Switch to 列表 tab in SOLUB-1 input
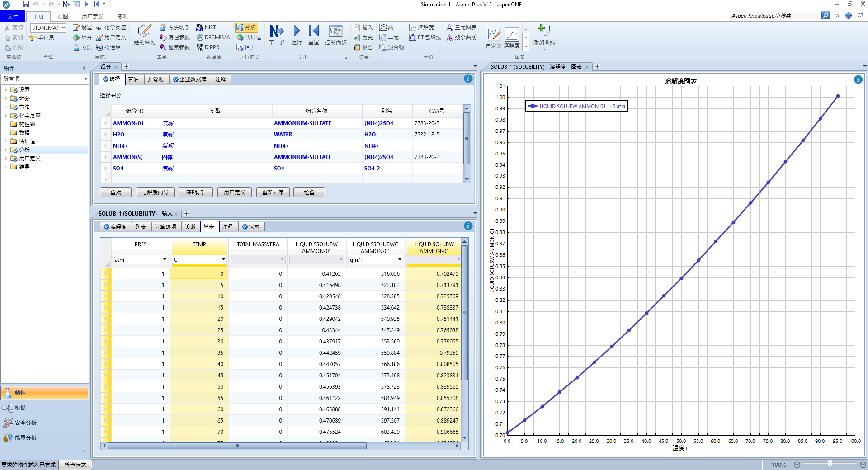Viewport: 868px width, 470px height. (141, 227)
